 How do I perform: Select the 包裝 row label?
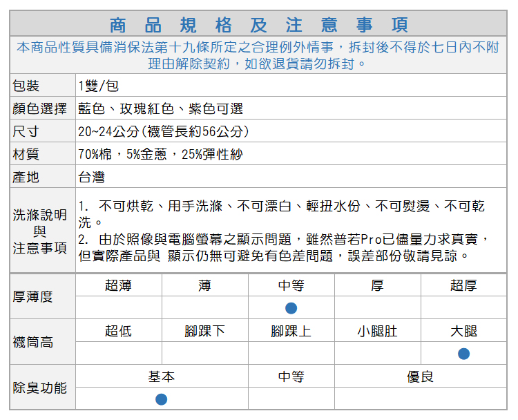pos(26,86)
